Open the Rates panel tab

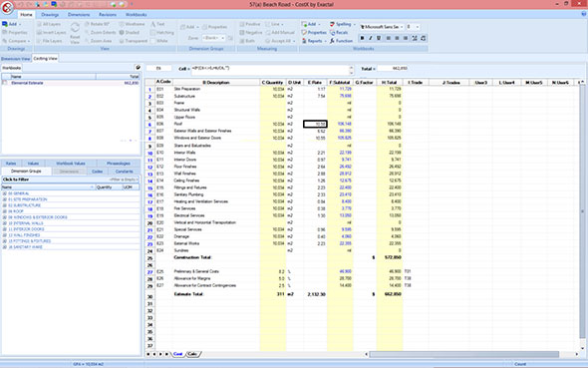click(x=11, y=164)
